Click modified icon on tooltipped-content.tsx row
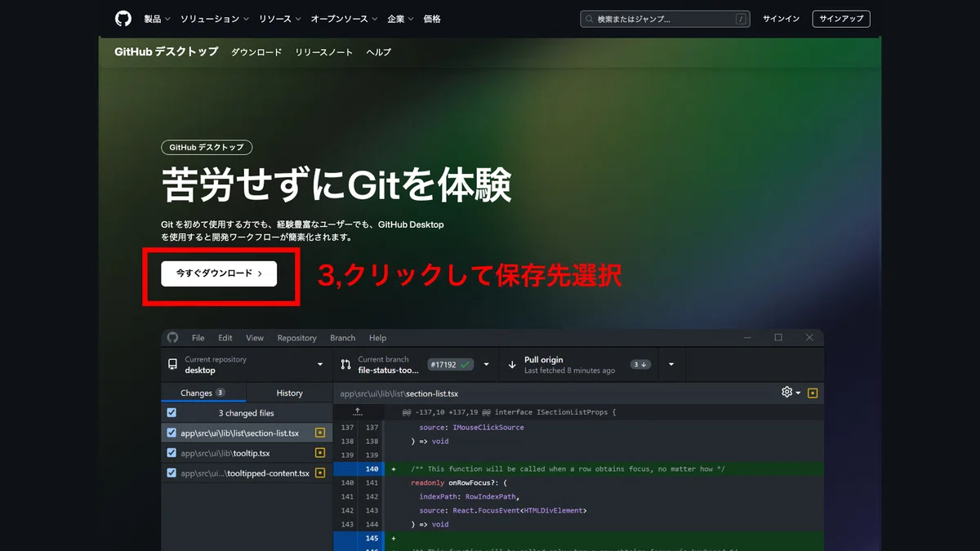 (x=320, y=473)
